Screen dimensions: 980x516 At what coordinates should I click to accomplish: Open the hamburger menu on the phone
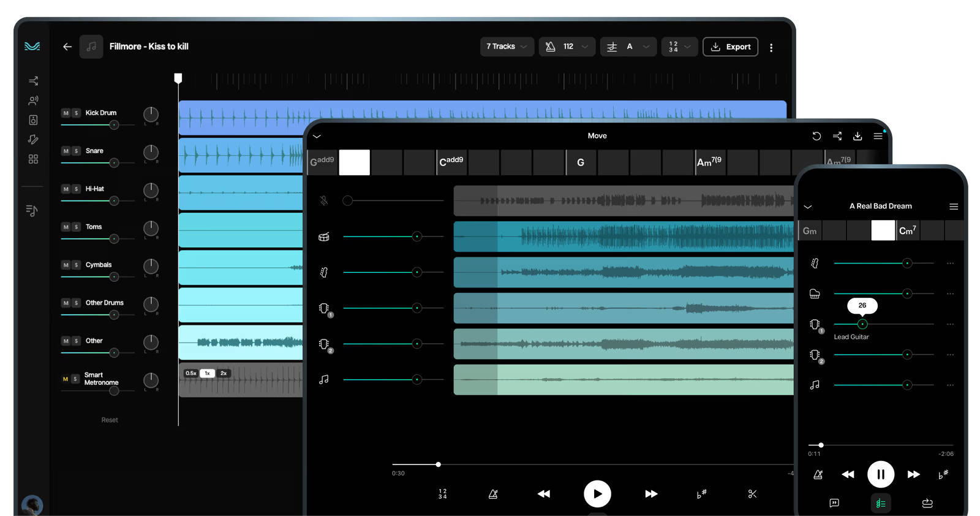(x=954, y=207)
